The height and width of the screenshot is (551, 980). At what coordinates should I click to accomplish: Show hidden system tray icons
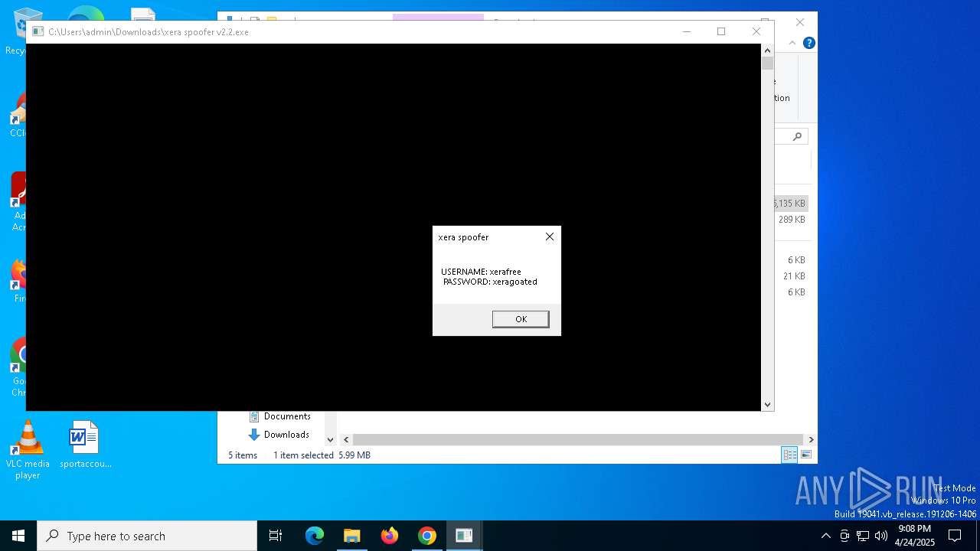pyautogui.click(x=825, y=536)
